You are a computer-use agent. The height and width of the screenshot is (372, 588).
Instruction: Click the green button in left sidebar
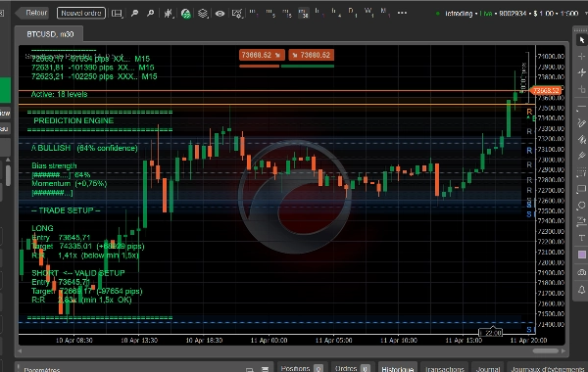click(x=5, y=90)
